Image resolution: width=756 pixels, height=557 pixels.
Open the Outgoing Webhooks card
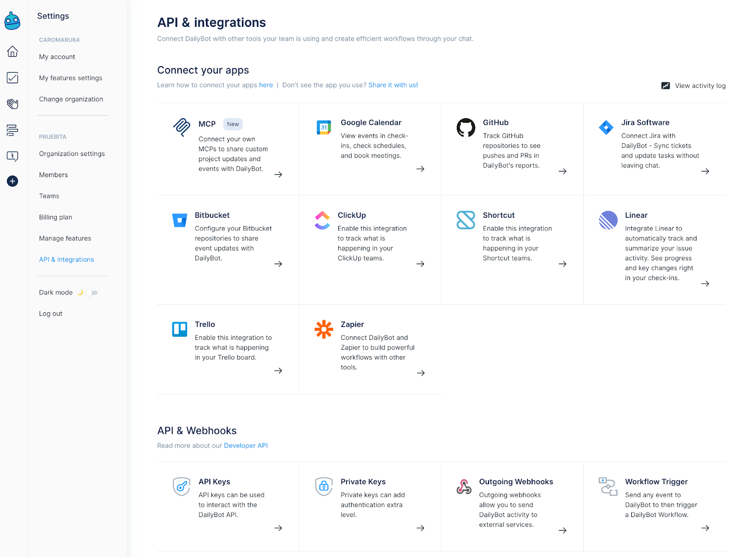[515, 482]
